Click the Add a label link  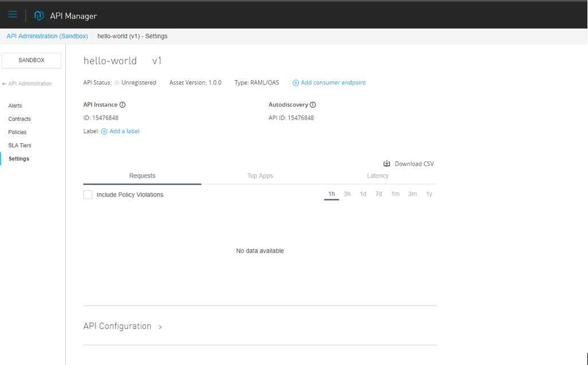124,131
